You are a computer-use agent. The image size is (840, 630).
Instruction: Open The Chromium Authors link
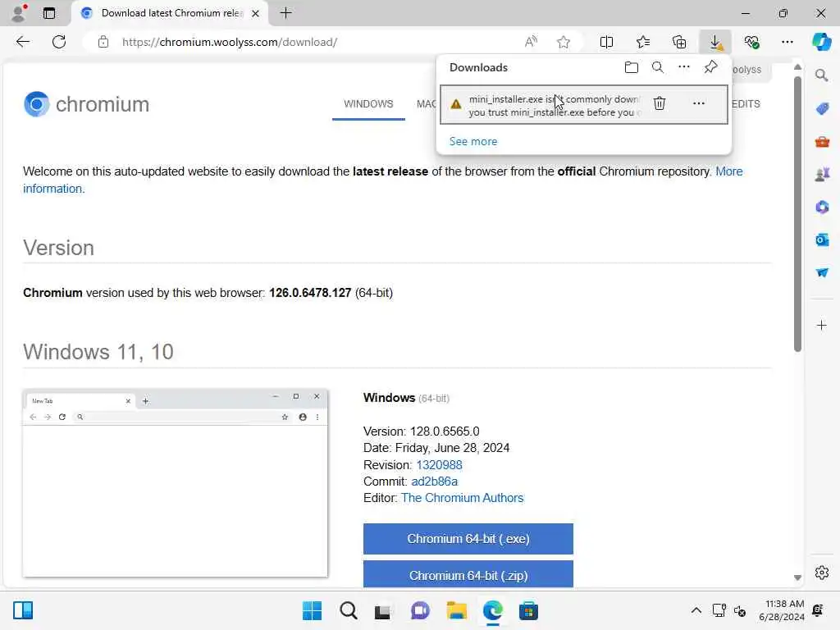coord(463,498)
